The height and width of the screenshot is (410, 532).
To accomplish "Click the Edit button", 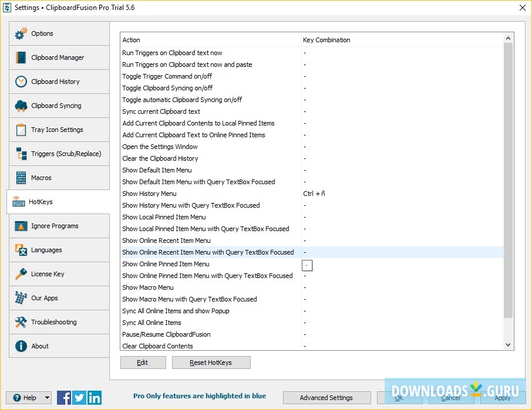I will coord(143,362).
